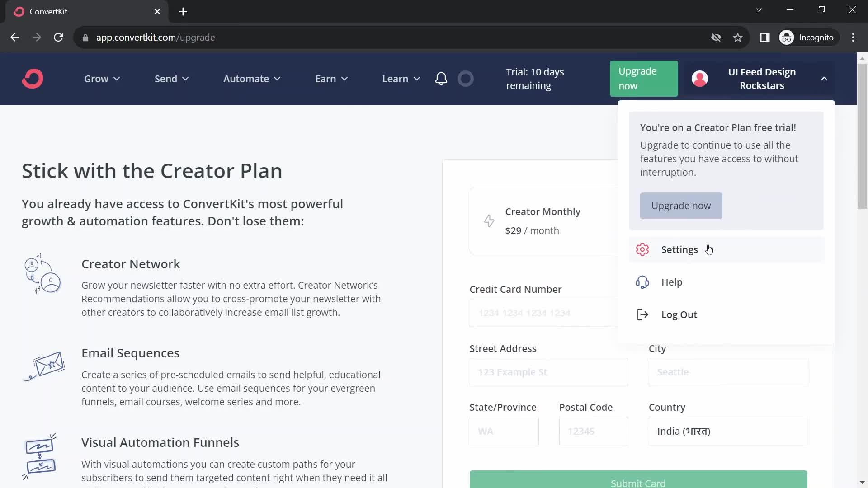Collapse the account menu chevron
This screenshot has height=488, width=868.
point(824,79)
